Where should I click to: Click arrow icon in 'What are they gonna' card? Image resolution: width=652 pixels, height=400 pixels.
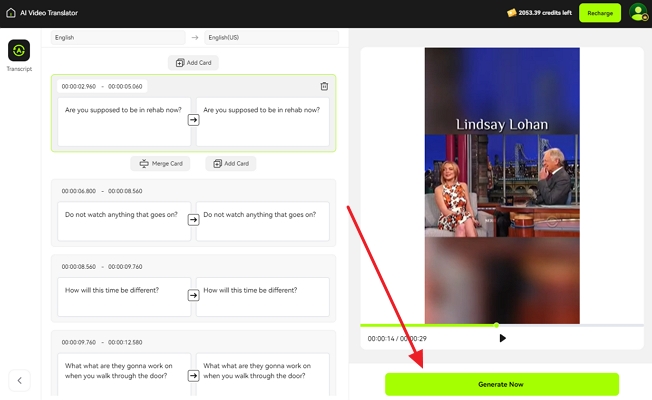[194, 375]
